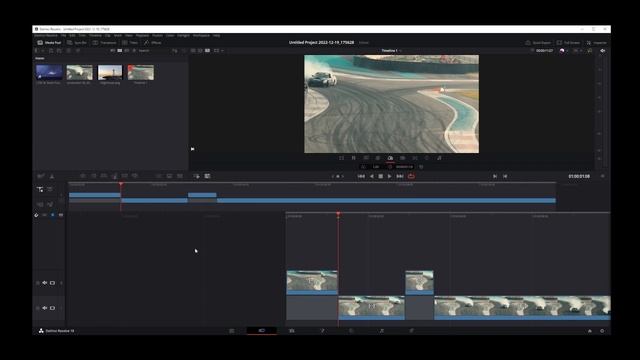
Task: Click the Source Overwrite icon
Action: pyautogui.click(x=135, y=176)
